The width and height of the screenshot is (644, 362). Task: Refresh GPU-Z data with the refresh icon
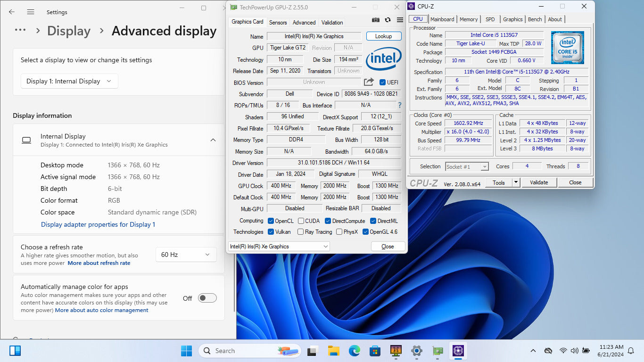[388, 20]
